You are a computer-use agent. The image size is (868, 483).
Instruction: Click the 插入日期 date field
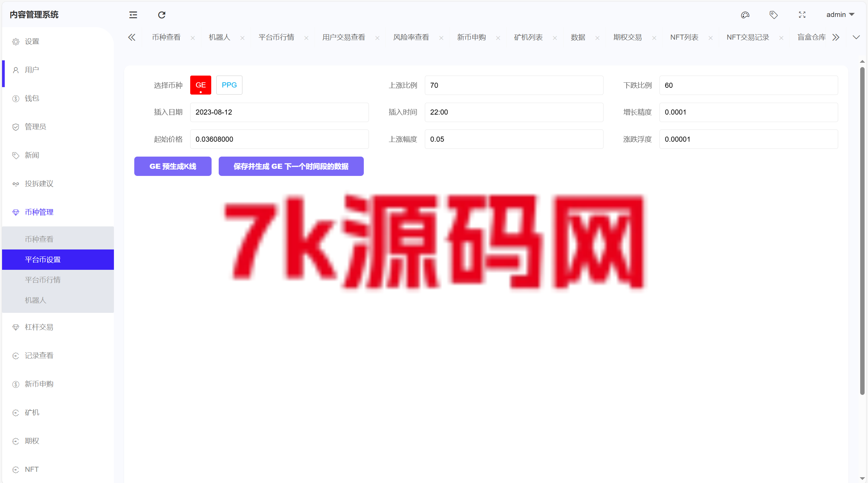point(279,112)
